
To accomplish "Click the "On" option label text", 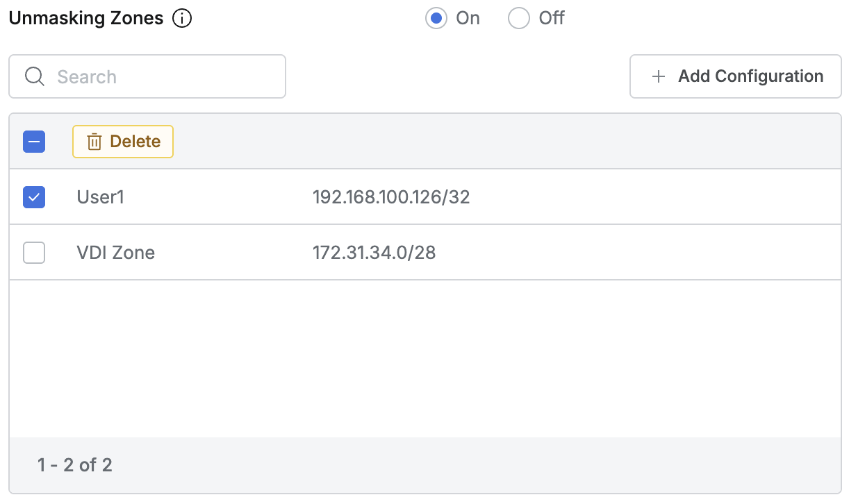I will pyautogui.click(x=468, y=19).
